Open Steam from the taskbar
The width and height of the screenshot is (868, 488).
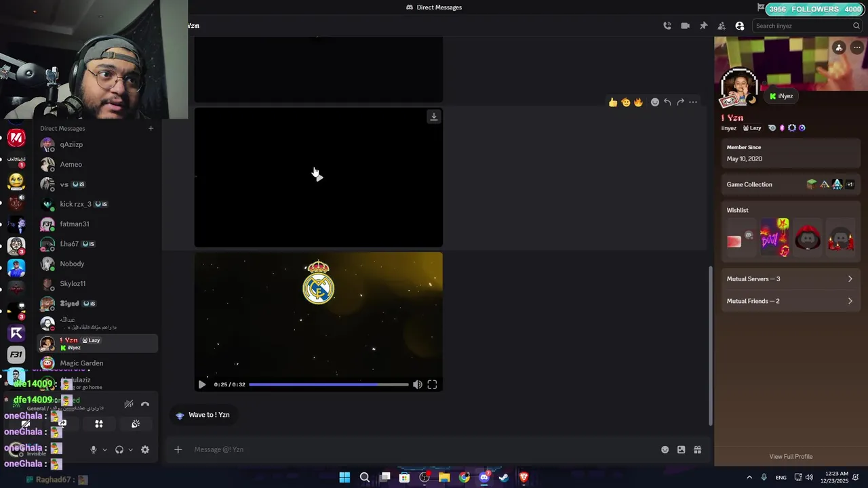click(x=504, y=477)
